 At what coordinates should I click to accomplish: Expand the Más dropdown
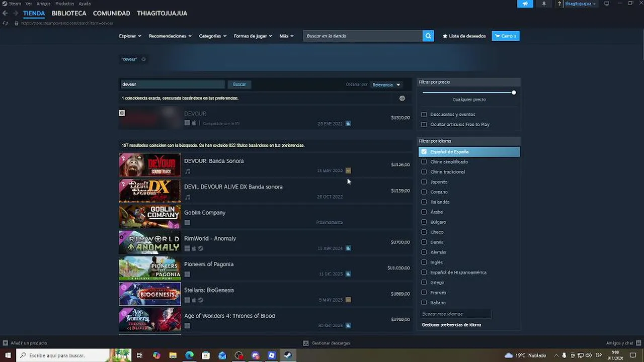point(287,36)
